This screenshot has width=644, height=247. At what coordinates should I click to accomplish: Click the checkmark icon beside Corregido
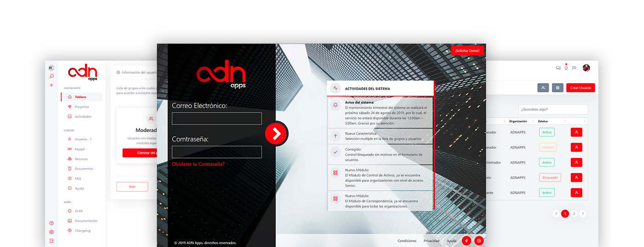coord(335,152)
